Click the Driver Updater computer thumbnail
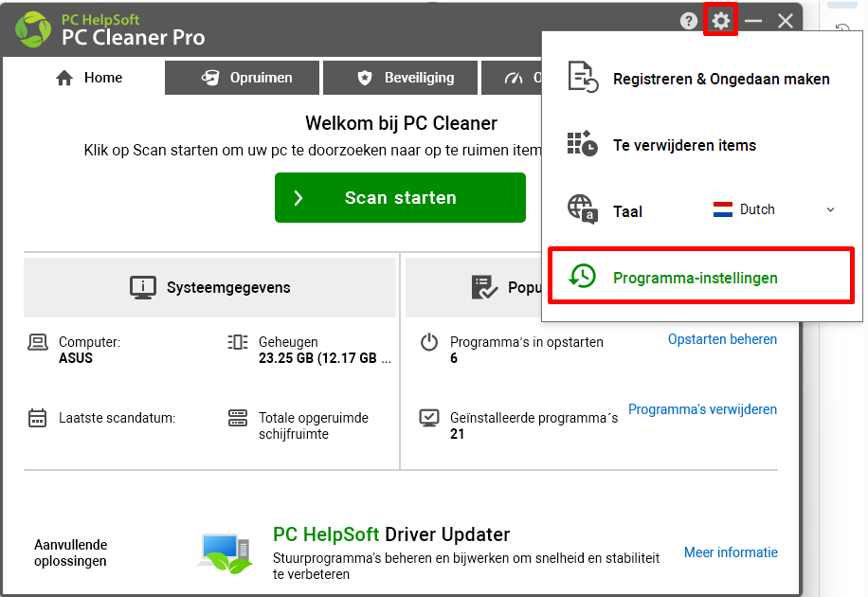The height and width of the screenshot is (597, 868). pos(226,552)
